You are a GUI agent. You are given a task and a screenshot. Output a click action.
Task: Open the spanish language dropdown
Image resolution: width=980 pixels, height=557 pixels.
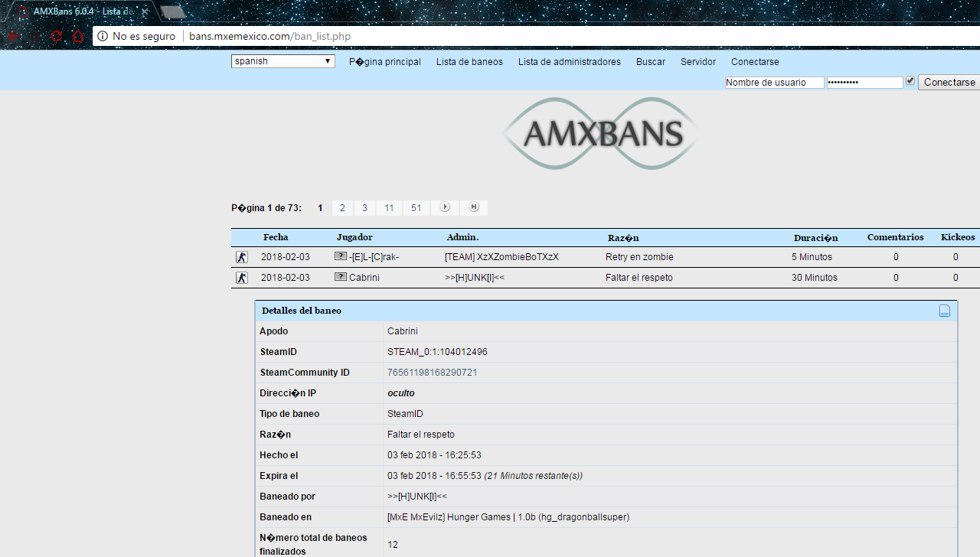(283, 61)
